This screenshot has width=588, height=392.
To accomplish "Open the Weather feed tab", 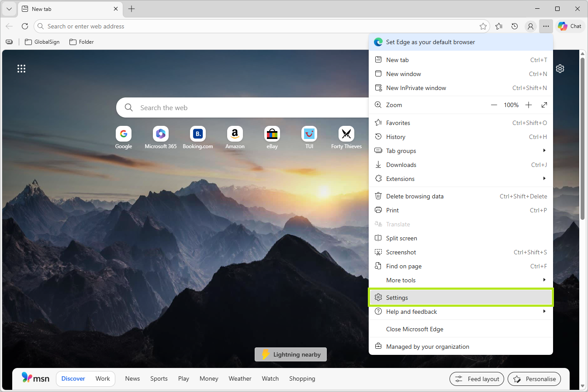I will coord(240,378).
